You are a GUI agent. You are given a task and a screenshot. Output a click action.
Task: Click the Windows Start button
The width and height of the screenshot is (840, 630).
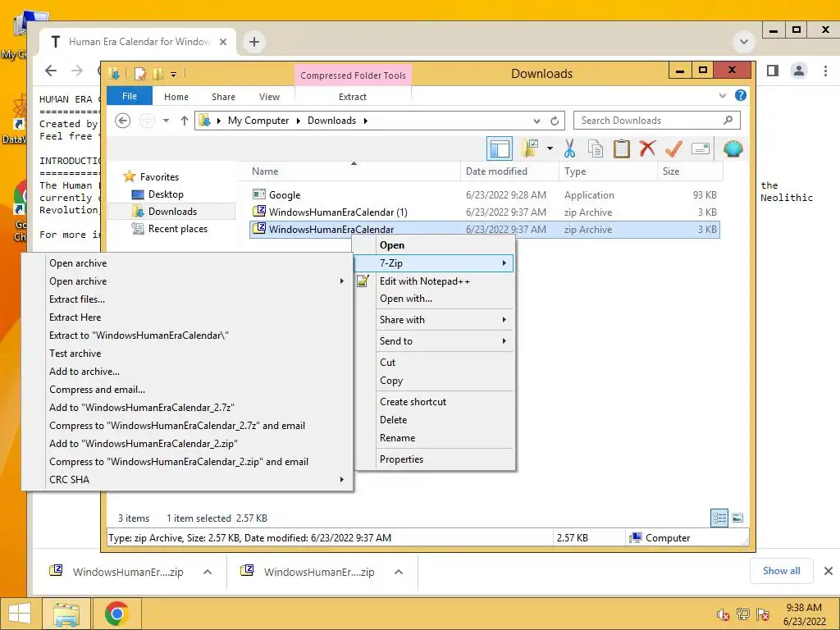click(x=20, y=614)
